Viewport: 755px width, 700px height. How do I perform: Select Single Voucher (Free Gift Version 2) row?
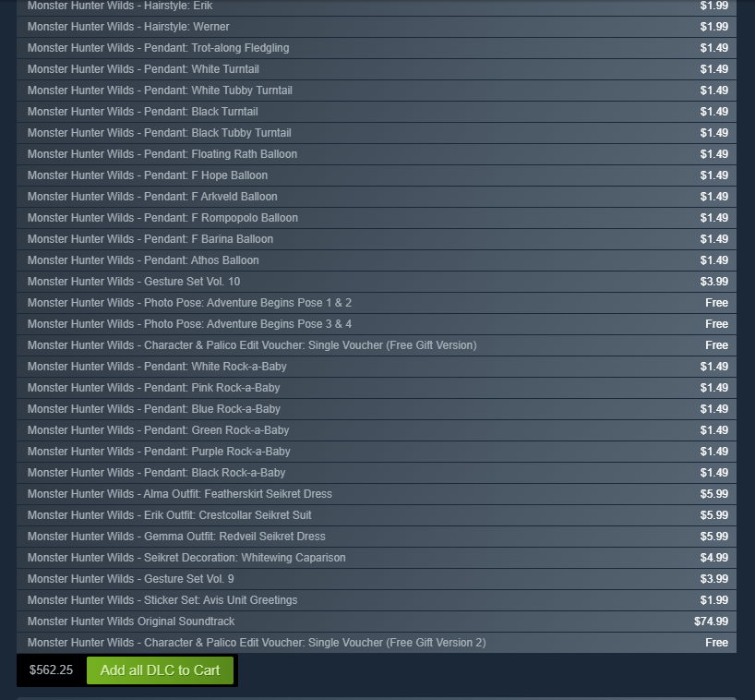[x=377, y=642]
